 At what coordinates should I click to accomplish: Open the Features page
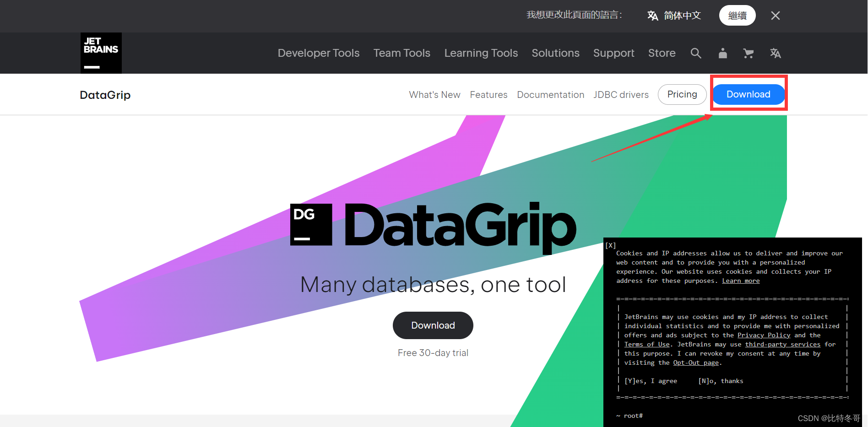(488, 95)
